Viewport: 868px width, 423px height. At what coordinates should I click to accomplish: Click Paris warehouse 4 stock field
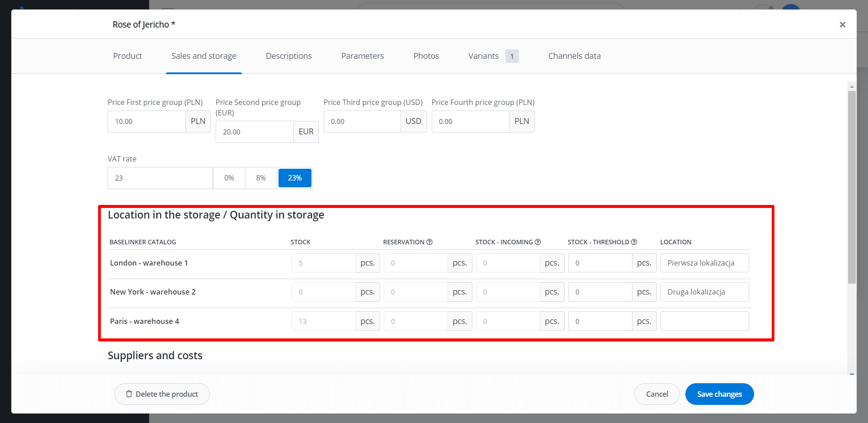324,321
